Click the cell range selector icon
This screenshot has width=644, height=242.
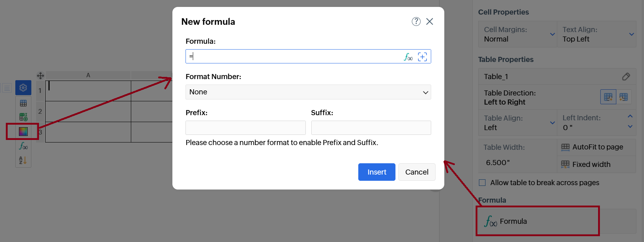[x=422, y=57]
